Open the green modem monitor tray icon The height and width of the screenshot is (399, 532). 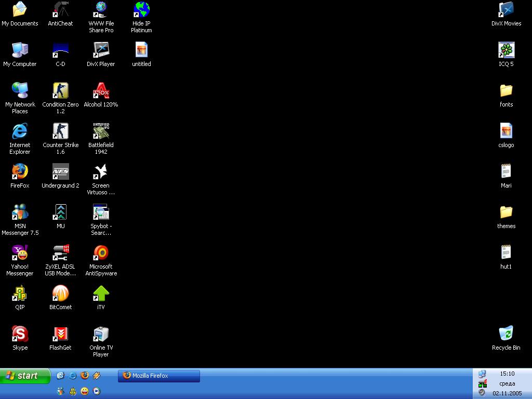[x=483, y=384]
